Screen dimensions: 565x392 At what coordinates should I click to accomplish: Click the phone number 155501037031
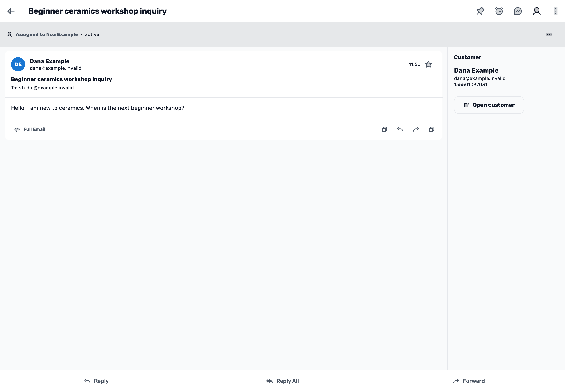click(x=471, y=84)
